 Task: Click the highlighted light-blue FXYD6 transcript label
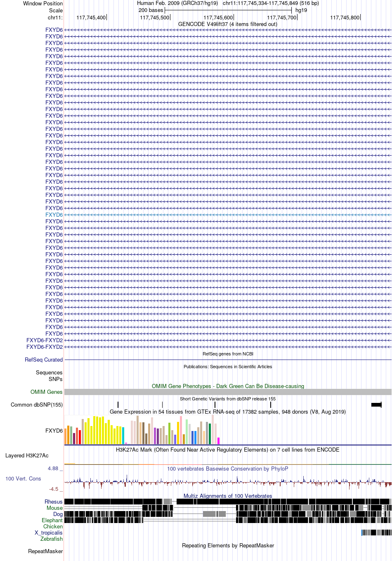54,215
